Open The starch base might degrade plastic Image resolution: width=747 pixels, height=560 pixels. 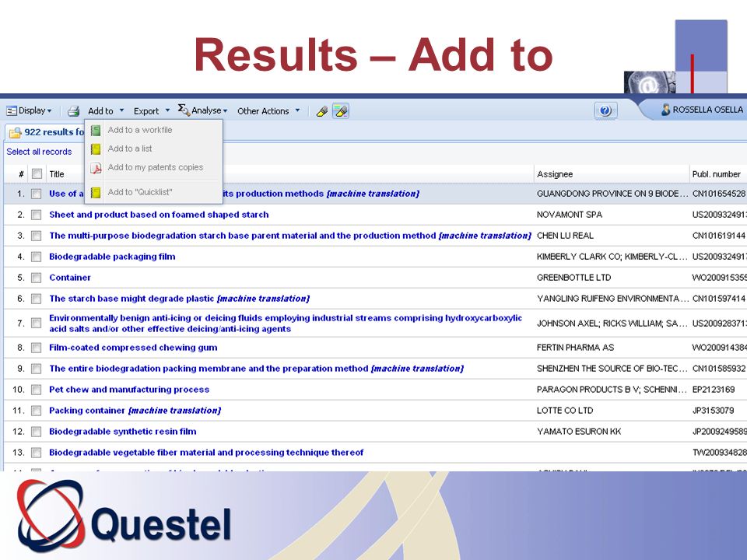(179, 299)
